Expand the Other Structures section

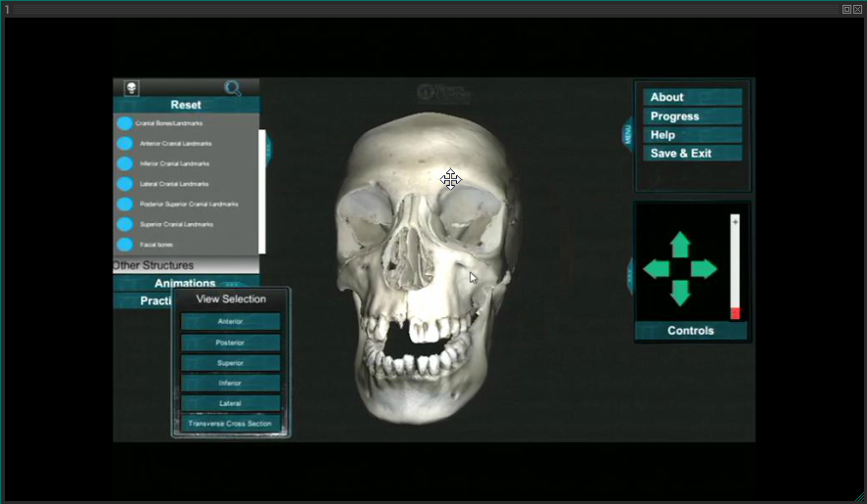point(186,265)
